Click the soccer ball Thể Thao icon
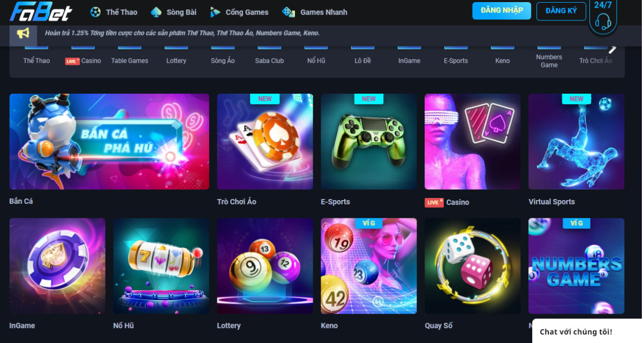Viewport: 644px width, 343px height. click(x=95, y=12)
